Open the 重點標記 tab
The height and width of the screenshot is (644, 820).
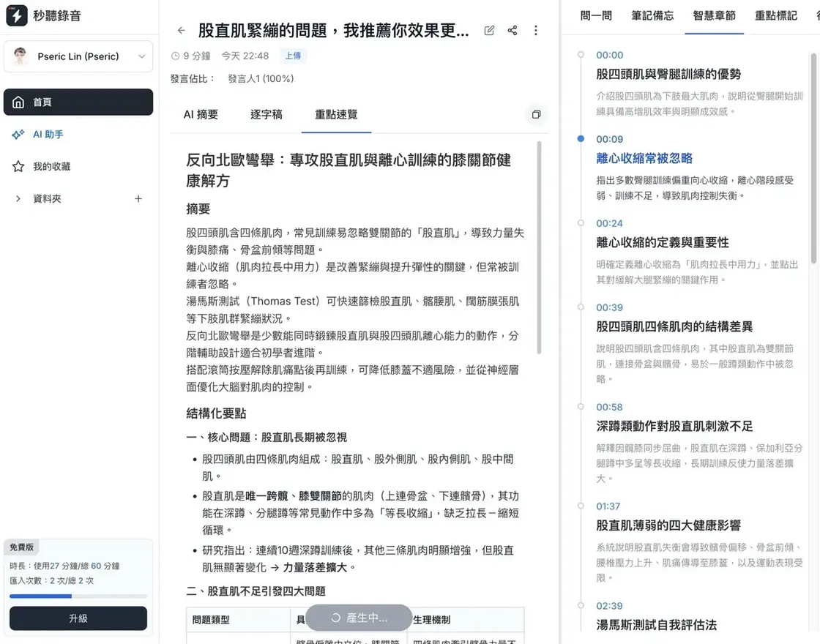[776, 15]
